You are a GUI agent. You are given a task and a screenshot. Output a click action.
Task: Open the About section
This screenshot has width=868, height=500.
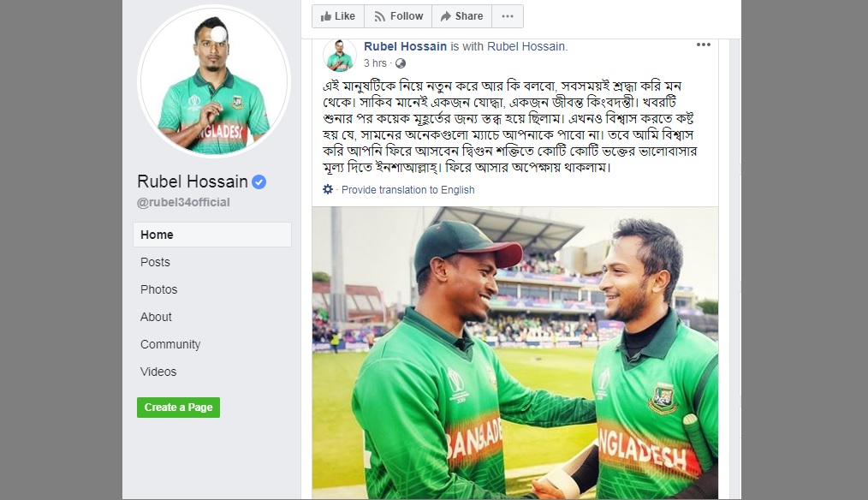[x=156, y=318]
